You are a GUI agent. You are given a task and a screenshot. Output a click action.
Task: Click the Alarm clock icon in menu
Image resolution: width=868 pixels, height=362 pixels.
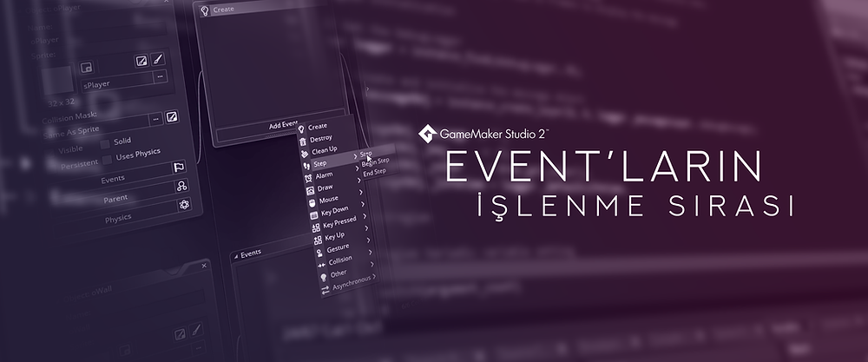[x=308, y=178]
